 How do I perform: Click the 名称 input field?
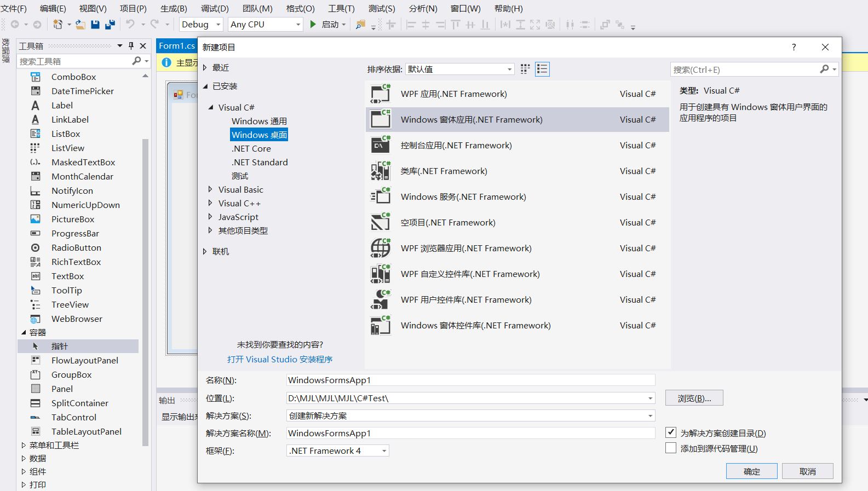pyautogui.click(x=470, y=380)
